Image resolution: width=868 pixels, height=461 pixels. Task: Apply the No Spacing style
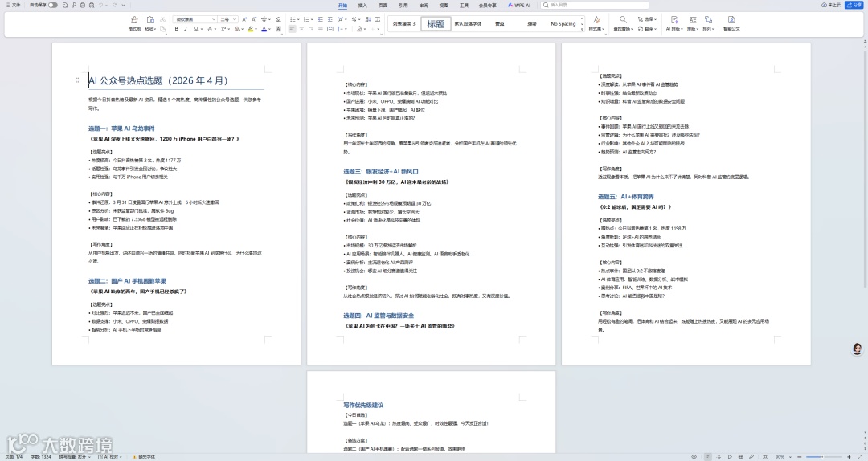click(563, 24)
